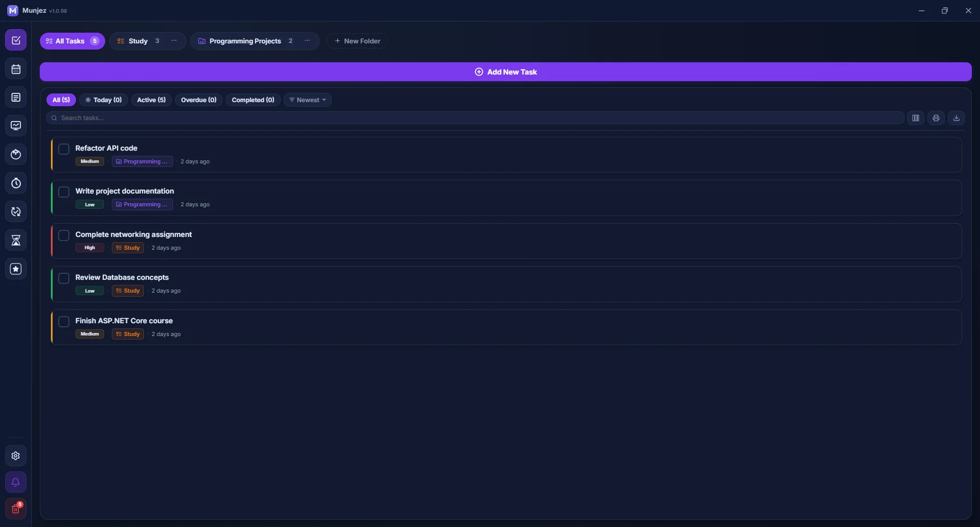Image resolution: width=980 pixels, height=527 pixels.
Task: Click Add New Task button
Action: 506,72
